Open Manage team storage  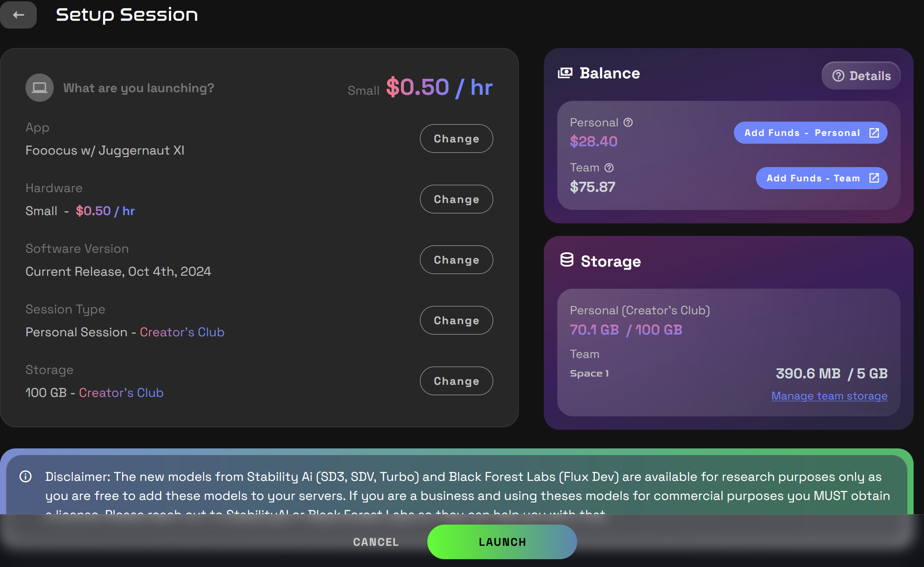tap(829, 396)
